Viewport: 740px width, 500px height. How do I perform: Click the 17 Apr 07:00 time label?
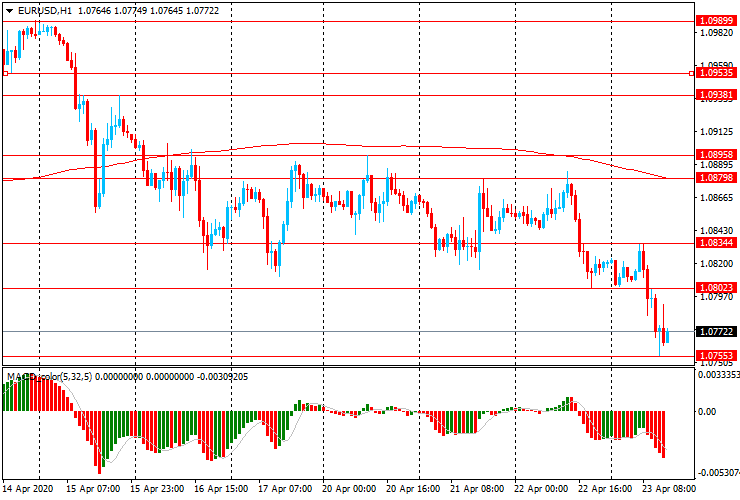pos(285,489)
